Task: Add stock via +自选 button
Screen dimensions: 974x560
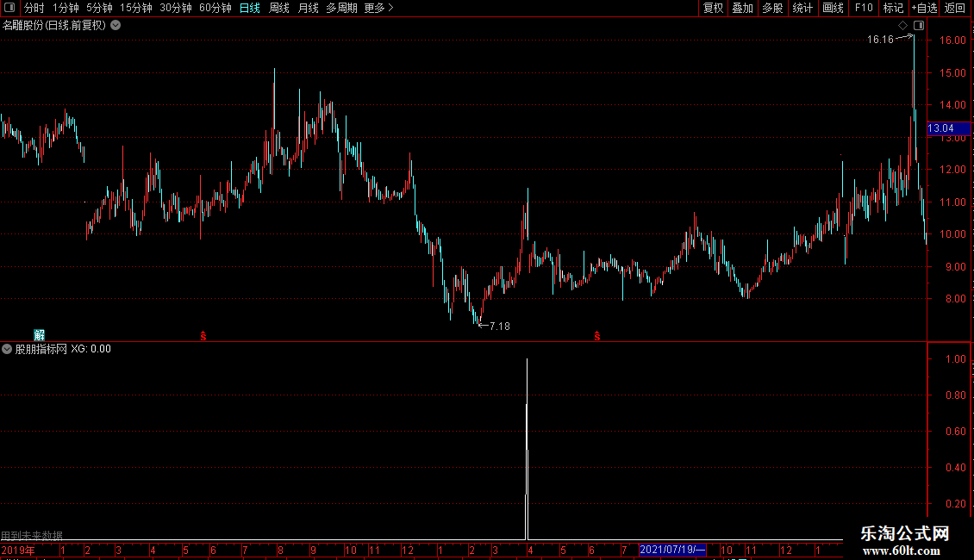Action: click(924, 8)
